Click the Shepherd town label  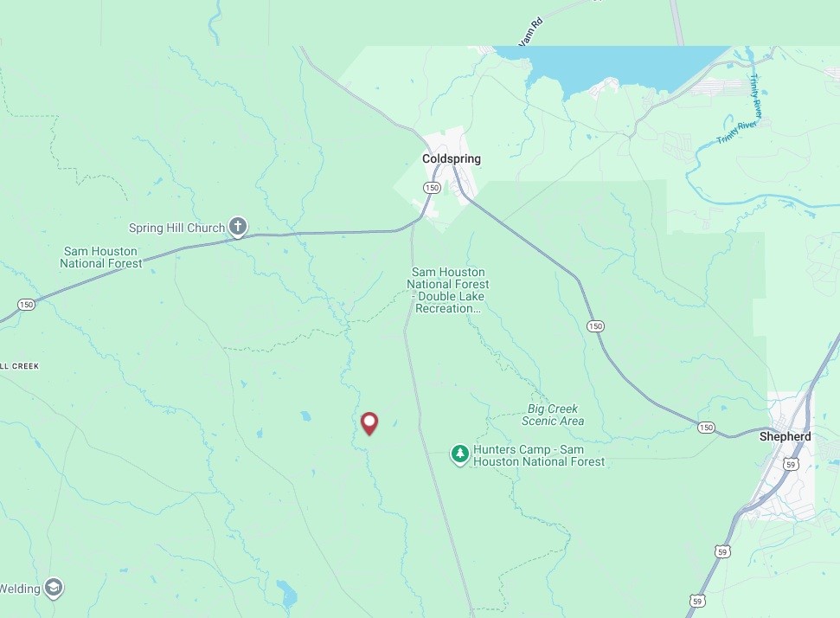(785, 436)
